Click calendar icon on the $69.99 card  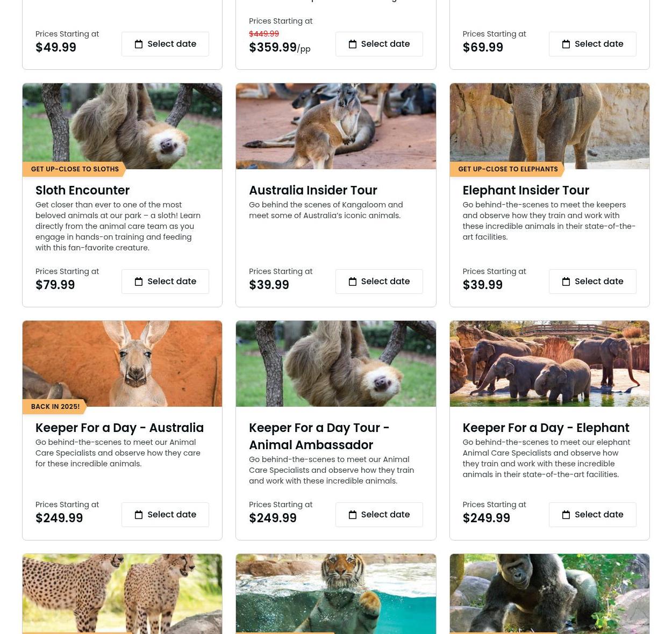566,44
